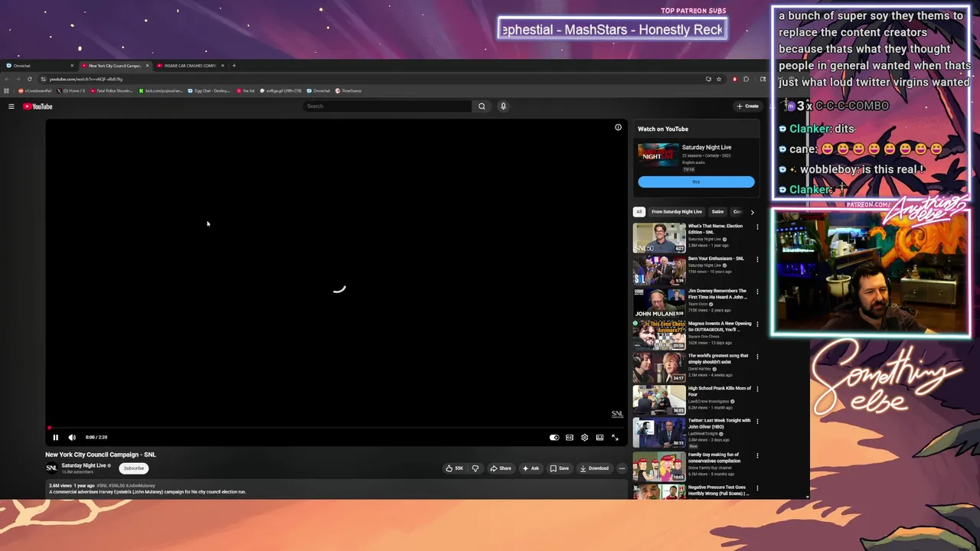
Task: Open the bookmarks apps grid icon
Action: pyautogui.click(x=7, y=90)
